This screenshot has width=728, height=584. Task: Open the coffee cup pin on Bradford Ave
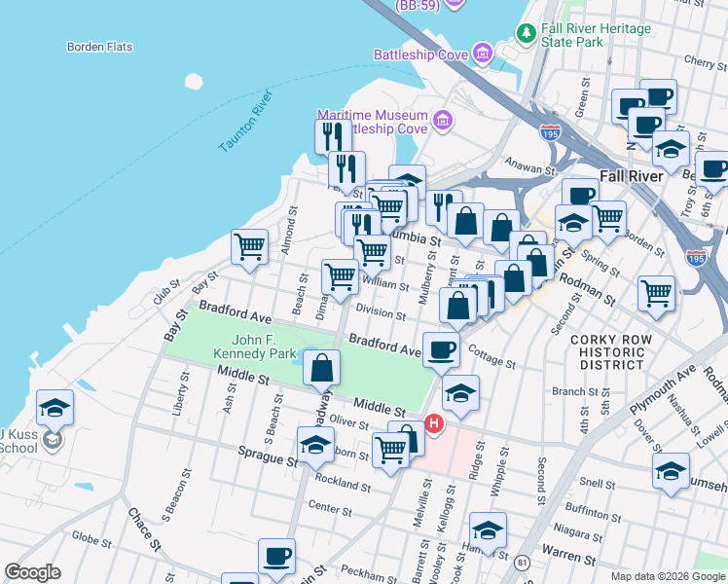pyautogui.click(x=442, y=351)
